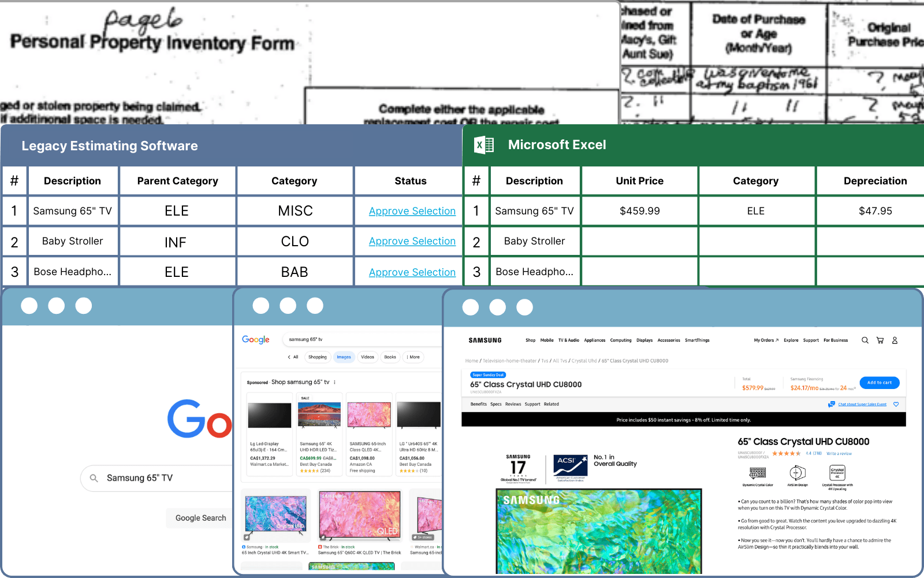Click the Write a review link
The width and height of the screenshot is (924, 578).
click(839, 454)
